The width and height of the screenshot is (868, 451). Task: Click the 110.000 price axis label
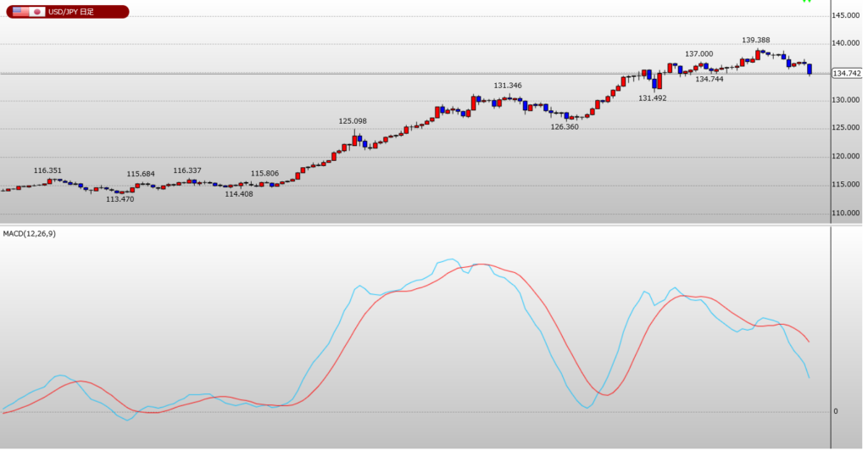[847, 214]
